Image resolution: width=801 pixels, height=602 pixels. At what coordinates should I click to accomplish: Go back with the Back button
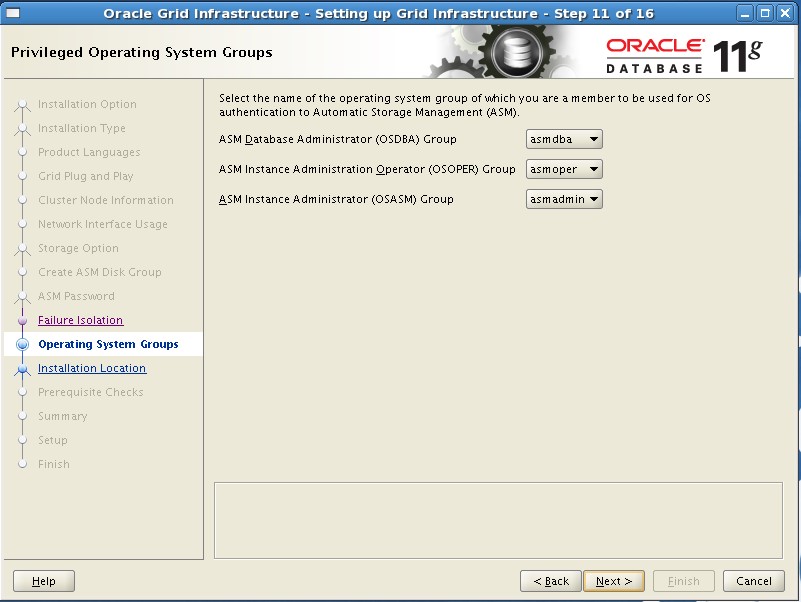[x=551, y=581]
